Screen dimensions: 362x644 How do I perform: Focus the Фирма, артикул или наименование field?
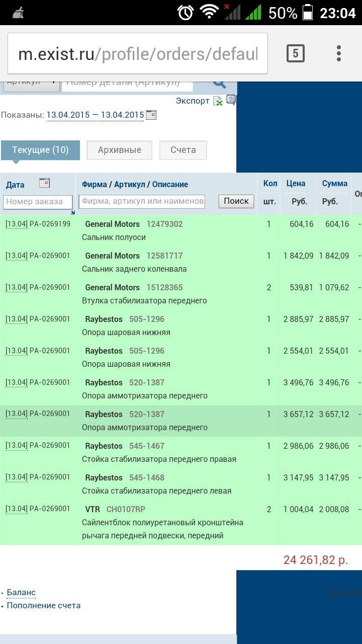[142, 202]
